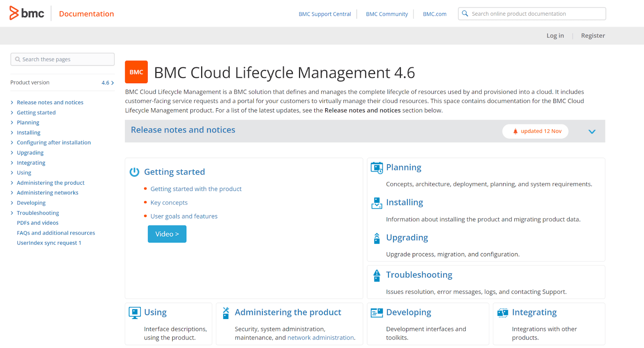Click the orange BMC product badge icon

(136, 72)
